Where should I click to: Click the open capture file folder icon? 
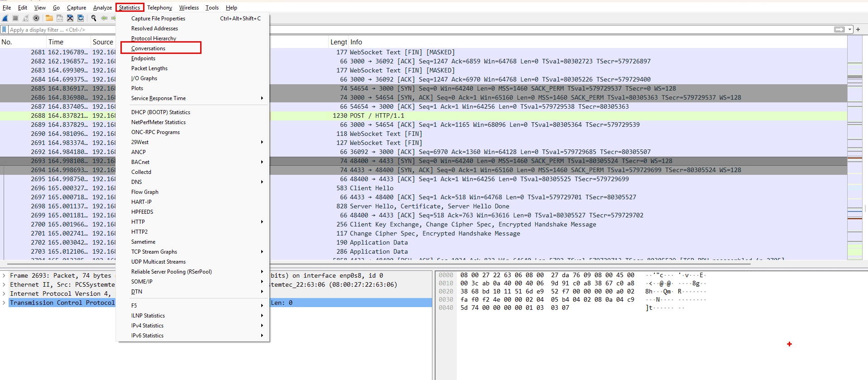pos(49,18)
